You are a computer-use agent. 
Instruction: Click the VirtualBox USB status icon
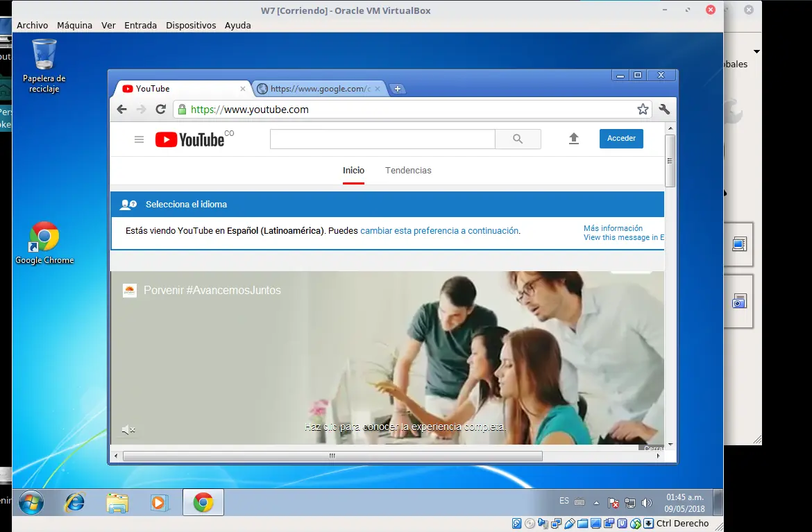pyautogui.click(x=570, y=524)
